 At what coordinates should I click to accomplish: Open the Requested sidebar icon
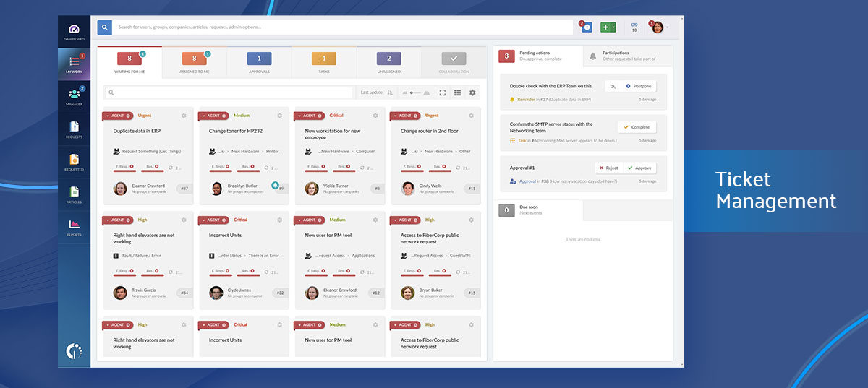tap(74, 162)
